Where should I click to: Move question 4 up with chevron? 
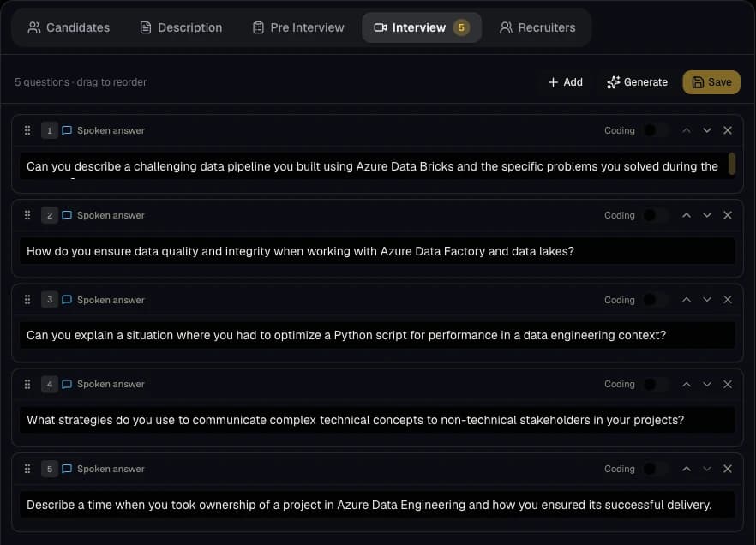point(687,384)
